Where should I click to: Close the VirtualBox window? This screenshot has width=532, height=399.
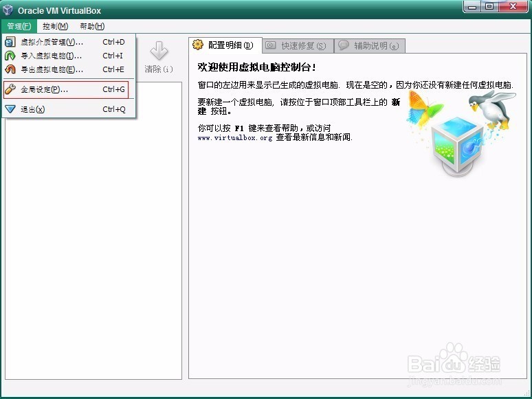(513, 6)
